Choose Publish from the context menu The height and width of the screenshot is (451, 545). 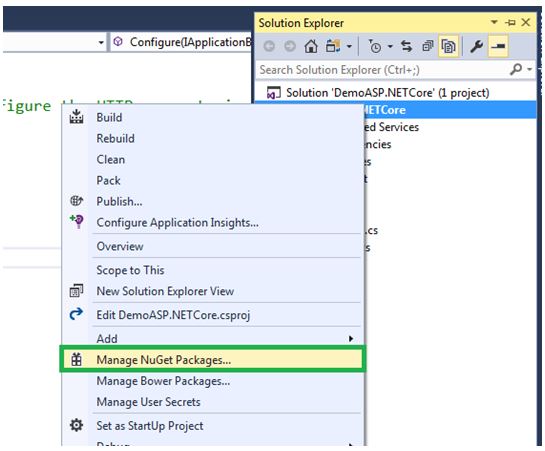click(119, 202)
